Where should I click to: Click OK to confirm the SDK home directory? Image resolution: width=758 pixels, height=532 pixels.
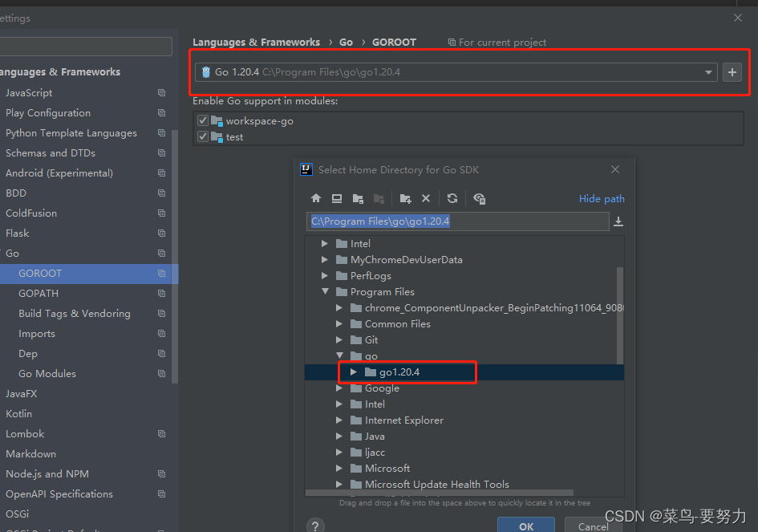(x=526, y=526)
